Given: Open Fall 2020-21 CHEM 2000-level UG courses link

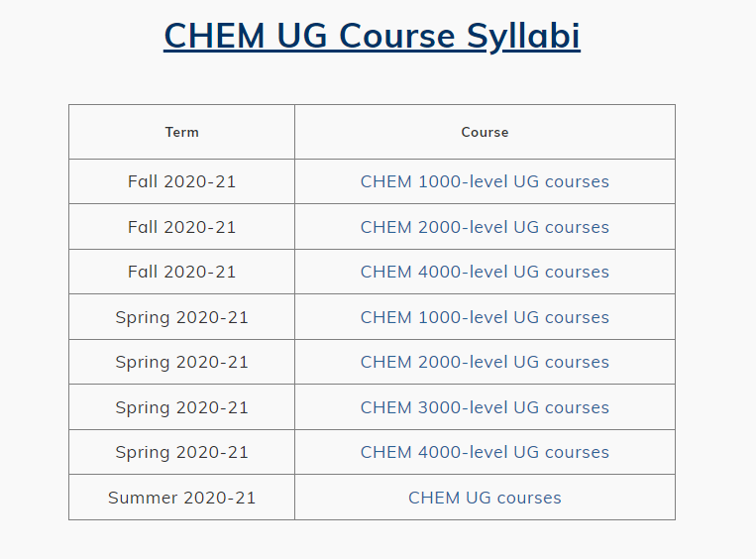Looking at the screenshot, I should 485,227.
